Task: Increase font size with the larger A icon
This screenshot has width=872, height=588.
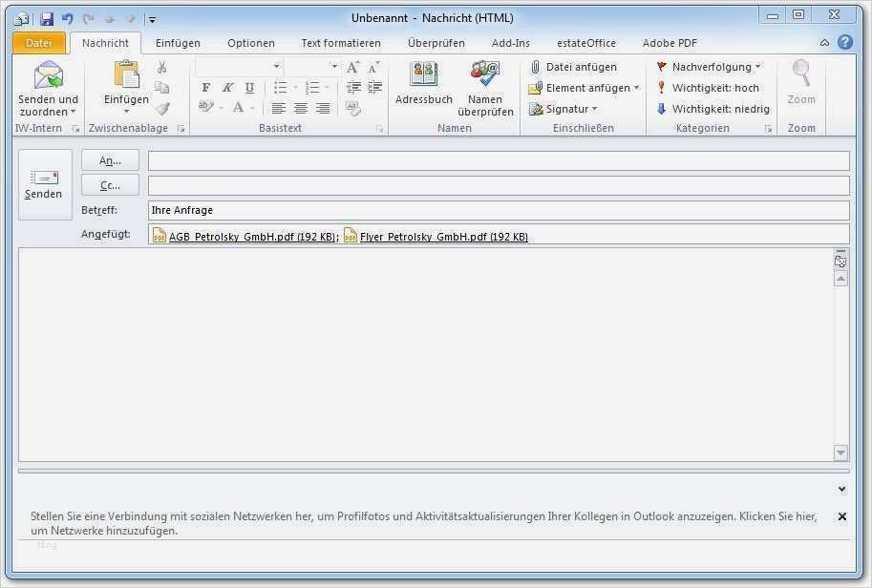Action: pyautogui.click(x=352, y=68)
